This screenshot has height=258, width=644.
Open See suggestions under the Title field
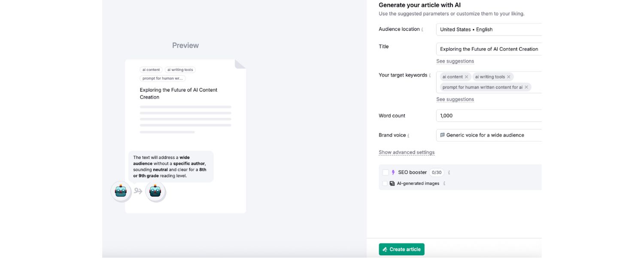click(455, 61)
